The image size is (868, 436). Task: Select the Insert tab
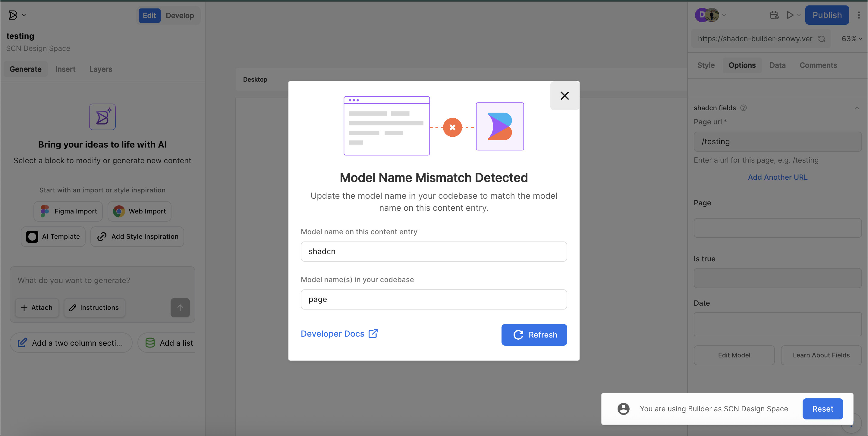[x=65, y=69]
